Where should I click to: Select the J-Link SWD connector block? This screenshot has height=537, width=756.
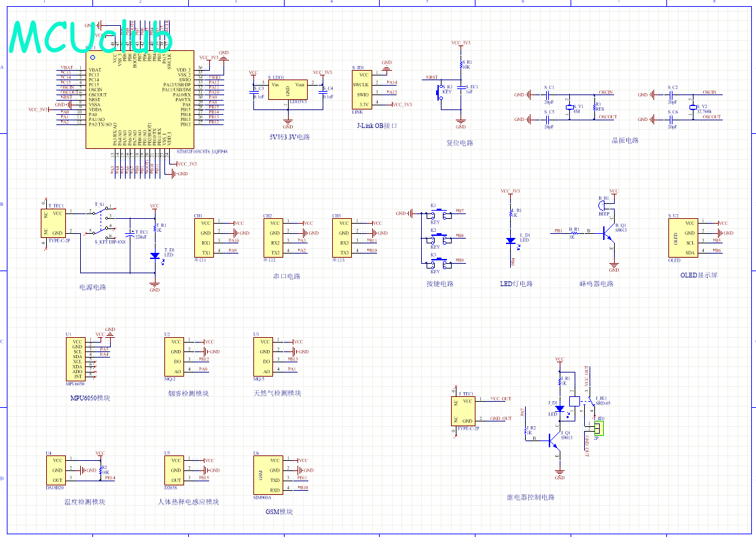361,90
